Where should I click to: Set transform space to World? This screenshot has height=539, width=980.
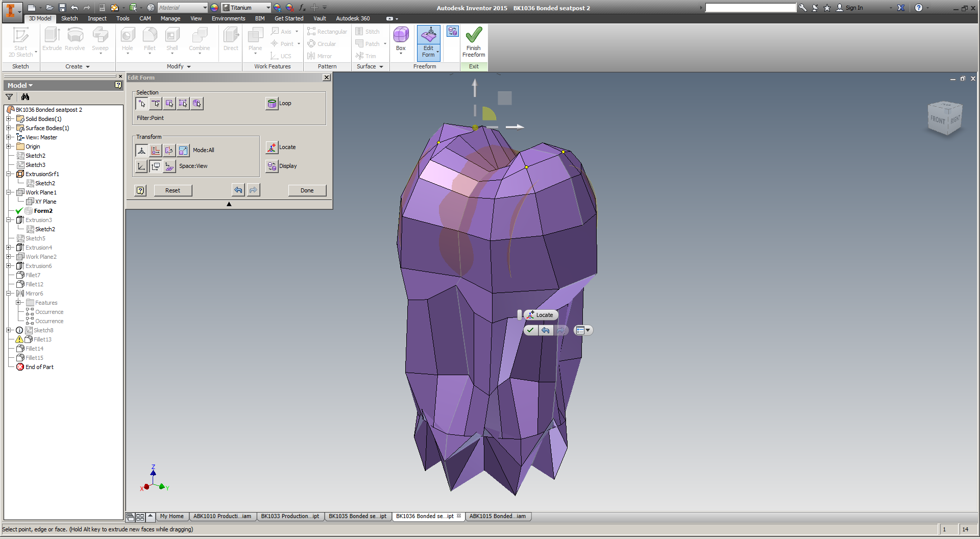click(142, 166)
